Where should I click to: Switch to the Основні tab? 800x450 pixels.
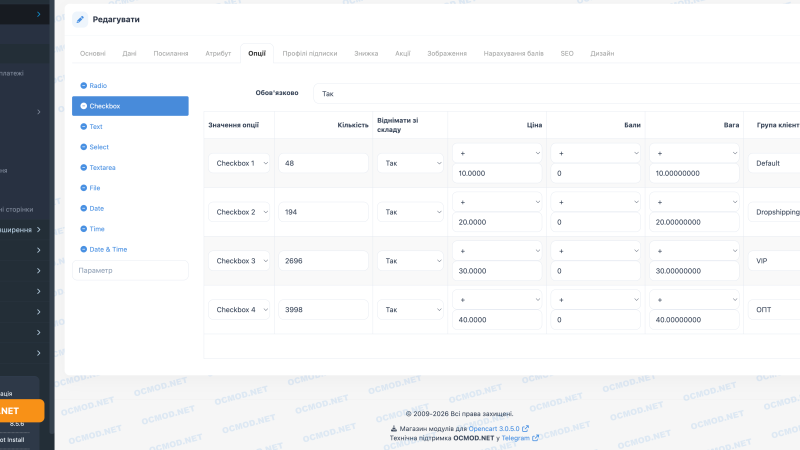92,53
